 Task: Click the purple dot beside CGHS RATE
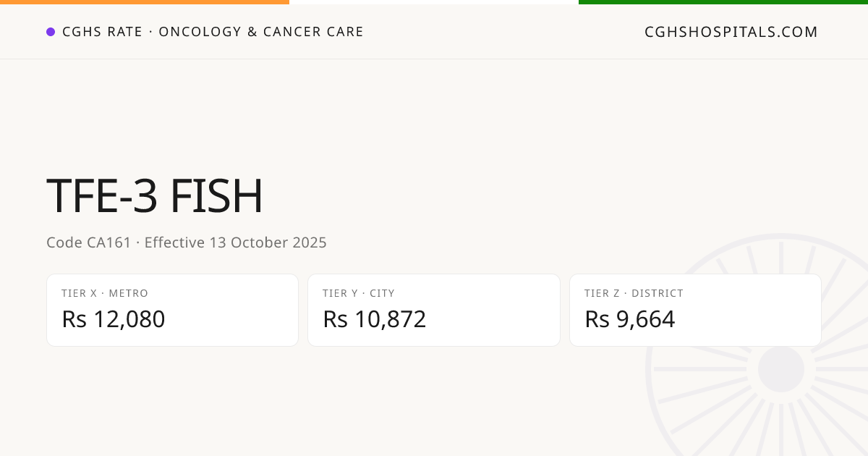coord(51,32)
